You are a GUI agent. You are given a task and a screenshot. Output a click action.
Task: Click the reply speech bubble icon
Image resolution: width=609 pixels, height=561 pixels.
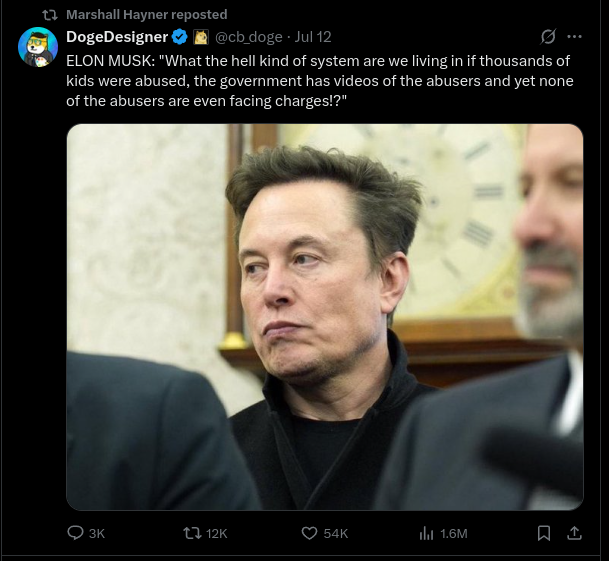(x=75, y=533)
